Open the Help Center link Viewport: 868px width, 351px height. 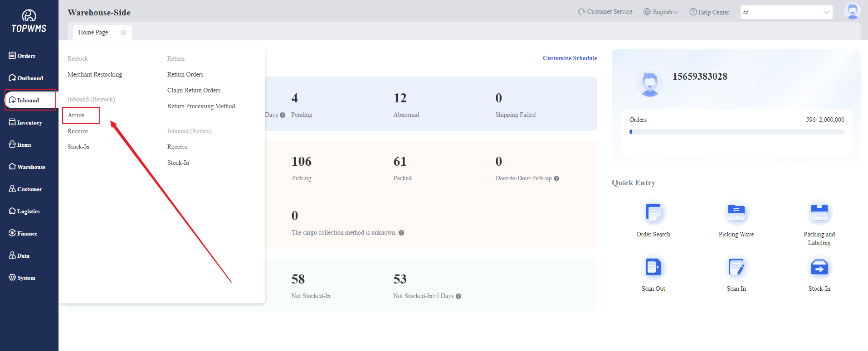pyautogui.click(x=709, y=12)
